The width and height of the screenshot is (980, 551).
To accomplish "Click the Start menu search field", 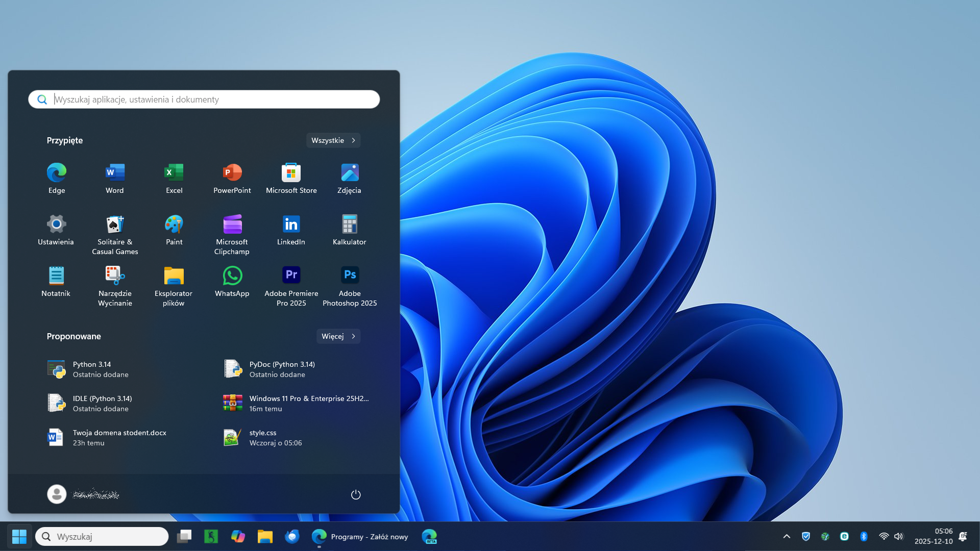I will tap(214, 99).
